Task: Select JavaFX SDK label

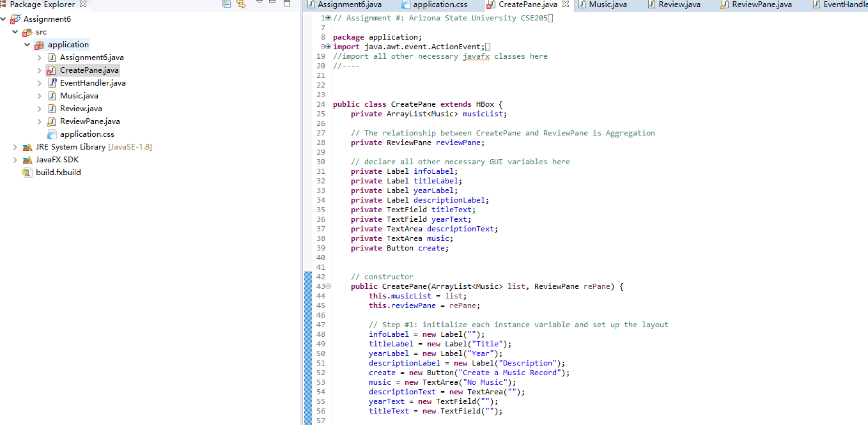Action: pos(58,160)
